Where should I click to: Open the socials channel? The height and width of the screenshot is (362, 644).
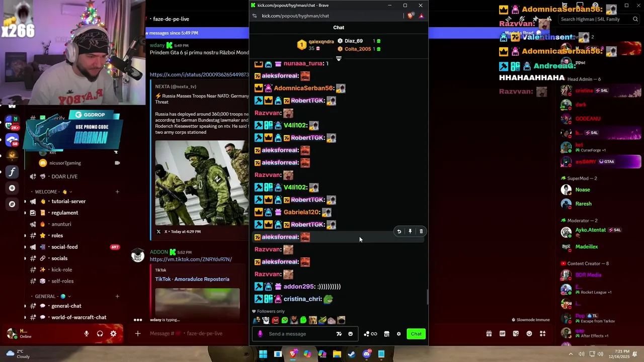[59, 258]
